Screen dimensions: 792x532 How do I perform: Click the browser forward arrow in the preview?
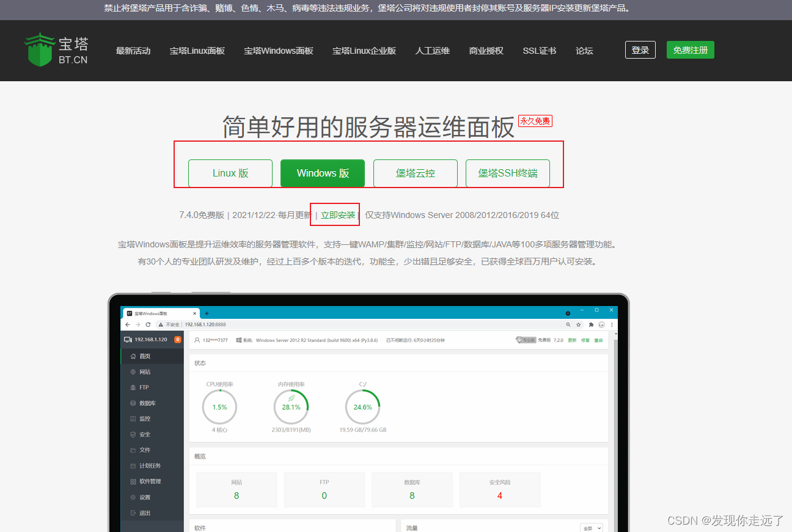[x=137, y=324]
